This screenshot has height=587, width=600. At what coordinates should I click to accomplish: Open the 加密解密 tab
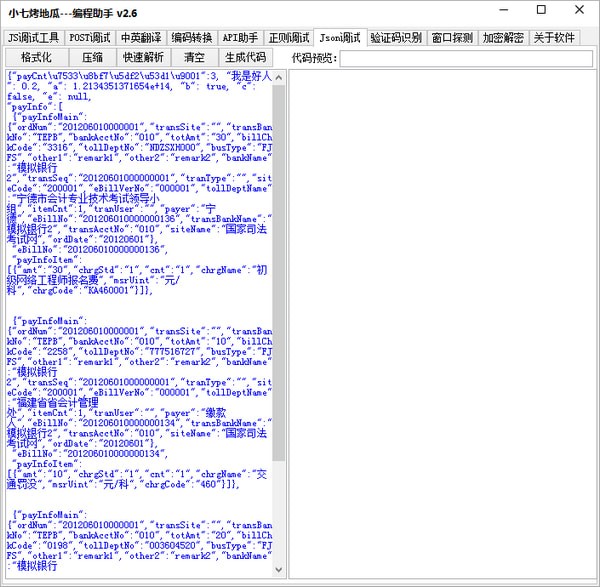coord(502,38)
